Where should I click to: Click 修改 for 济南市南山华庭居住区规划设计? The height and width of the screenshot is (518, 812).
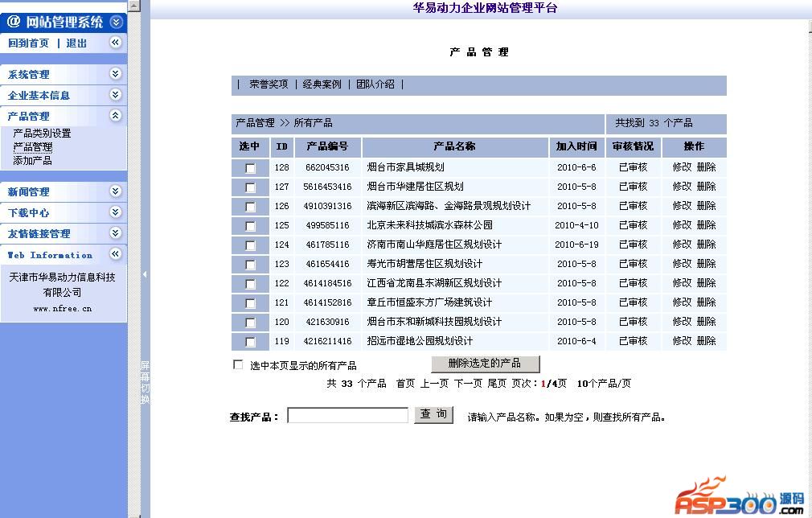[x=682, y=244]
